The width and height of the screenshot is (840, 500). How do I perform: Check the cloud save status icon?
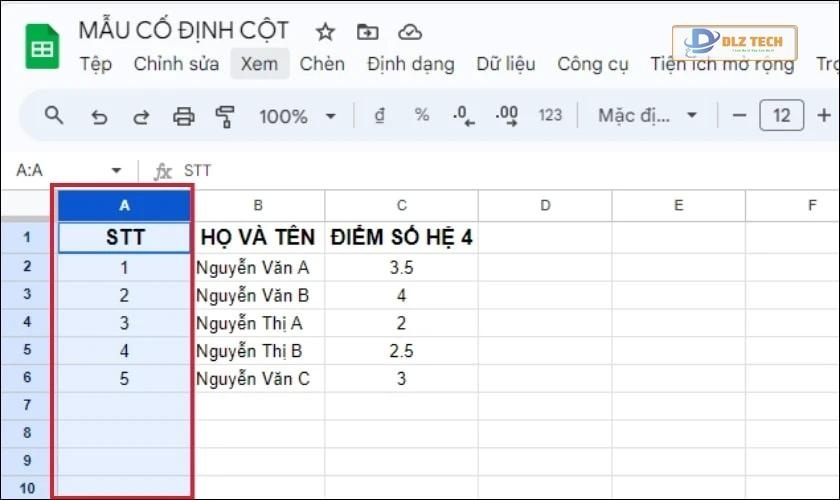409,31
